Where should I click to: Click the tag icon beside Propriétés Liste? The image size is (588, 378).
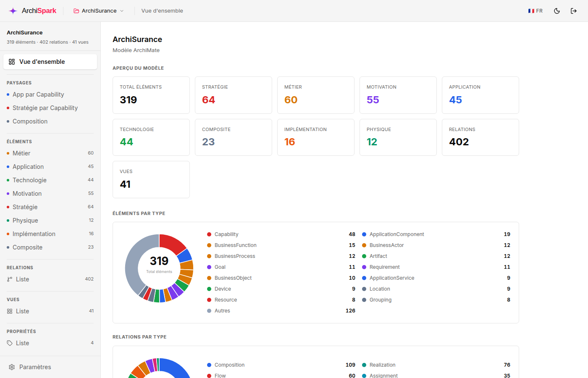point(10,343)
